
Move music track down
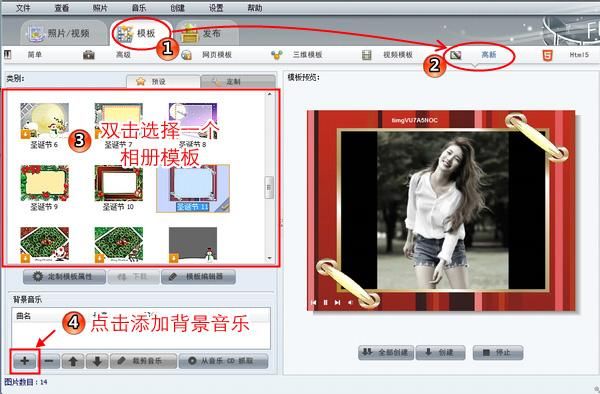click(x=97, y=361)
